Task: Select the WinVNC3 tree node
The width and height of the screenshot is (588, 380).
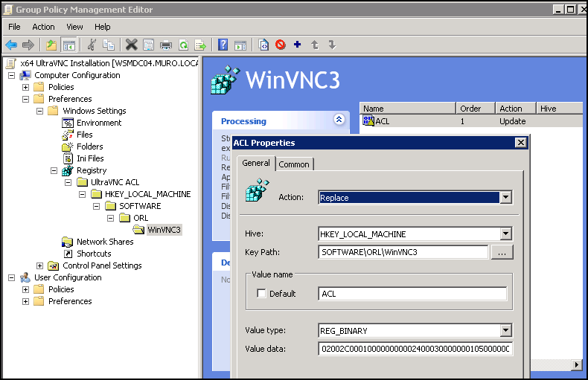Action: point(164,230)
